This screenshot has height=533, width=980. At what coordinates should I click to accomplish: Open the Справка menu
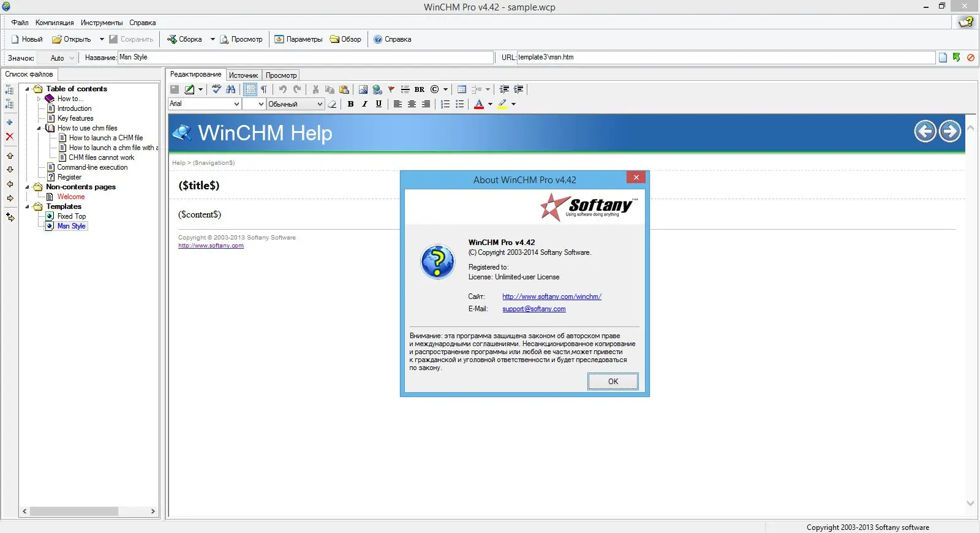click(143, 23)
